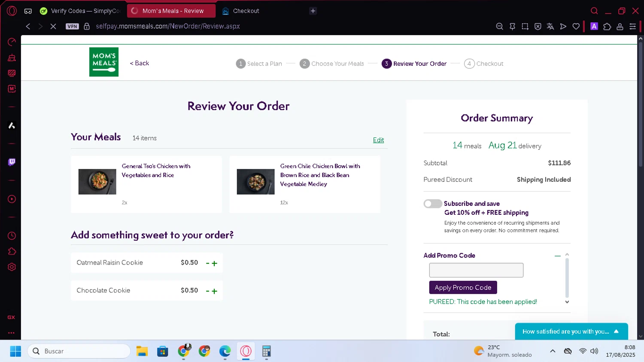Show hidden system tray icons chevron
The width and height of the screenshot is (644, 362).
click(x=553, y=351)
